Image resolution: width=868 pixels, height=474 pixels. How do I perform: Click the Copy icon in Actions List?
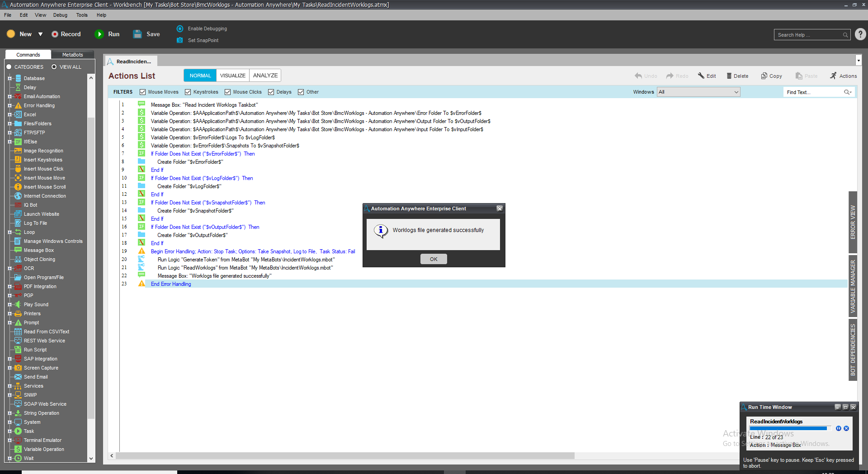coord(764,76)
